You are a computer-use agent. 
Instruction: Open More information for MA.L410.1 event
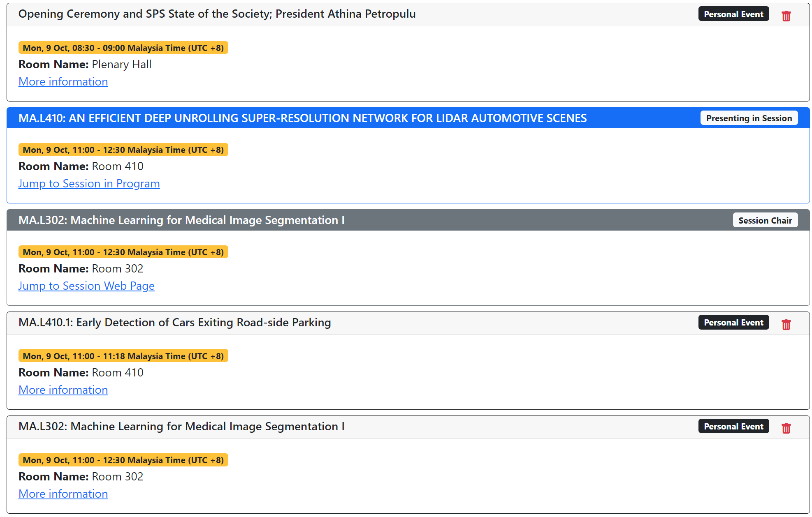click(x=63, y=390)
